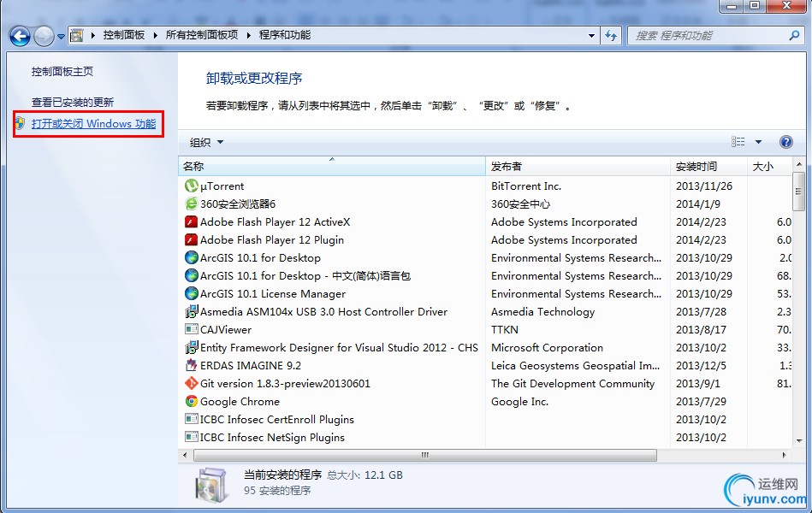Click the Back navigation arrow button

[x=21, y=36]
